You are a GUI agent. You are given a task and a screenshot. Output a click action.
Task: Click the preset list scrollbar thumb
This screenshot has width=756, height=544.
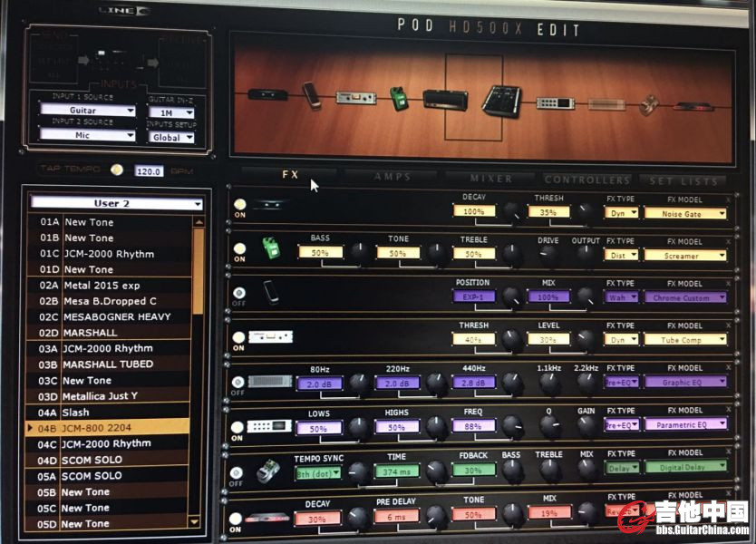coord(198,271)
